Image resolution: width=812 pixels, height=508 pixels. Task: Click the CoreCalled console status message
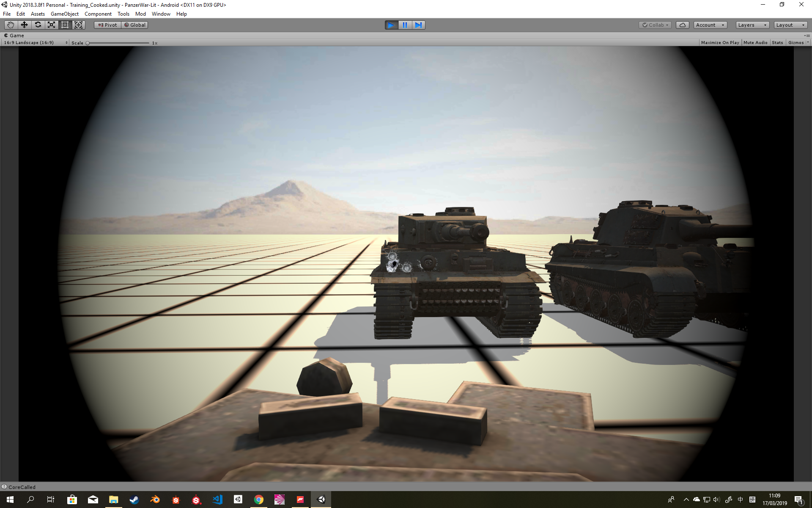coord(22,487)
